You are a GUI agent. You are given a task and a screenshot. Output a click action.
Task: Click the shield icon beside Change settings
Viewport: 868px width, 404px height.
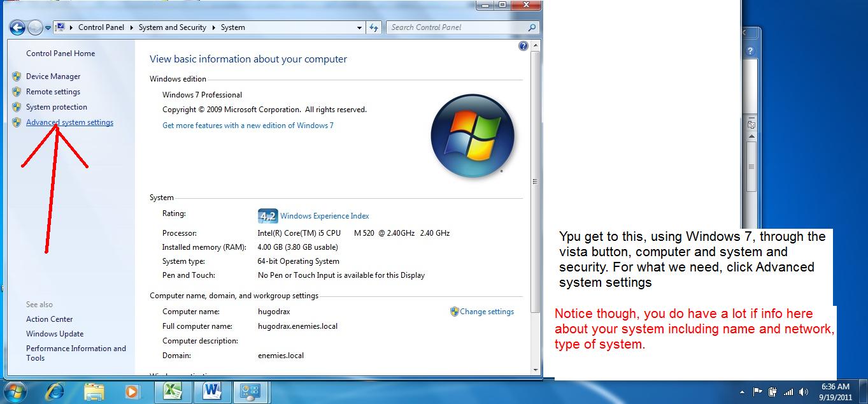pyautogui.click(x=454, y=312)
